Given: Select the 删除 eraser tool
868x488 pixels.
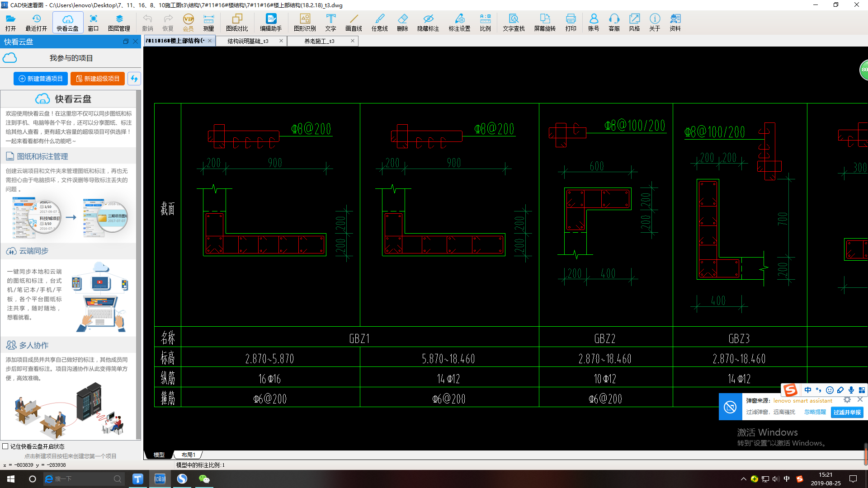Looking at the screenshot, I should tap(402, 22).
